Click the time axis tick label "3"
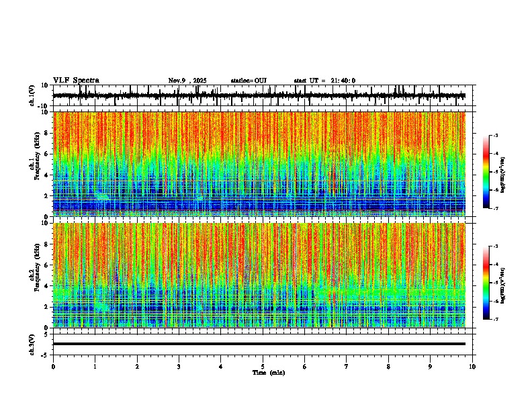 (x=179, y=367)
